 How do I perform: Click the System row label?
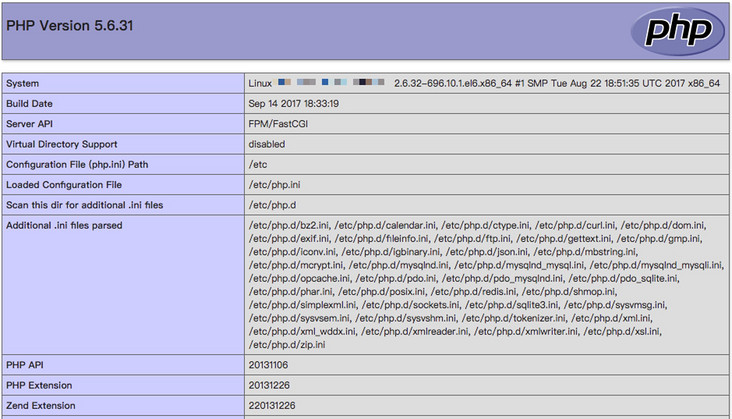click(x=23, y=83)
